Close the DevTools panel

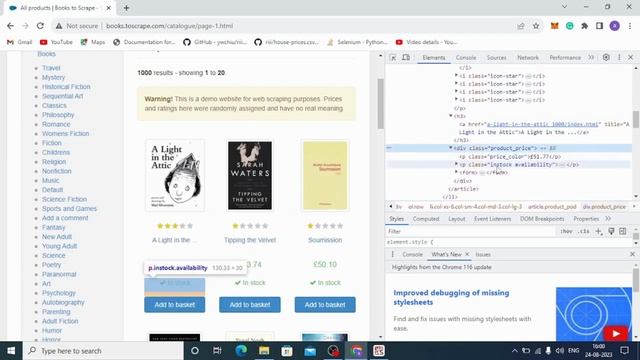(631, 58)
